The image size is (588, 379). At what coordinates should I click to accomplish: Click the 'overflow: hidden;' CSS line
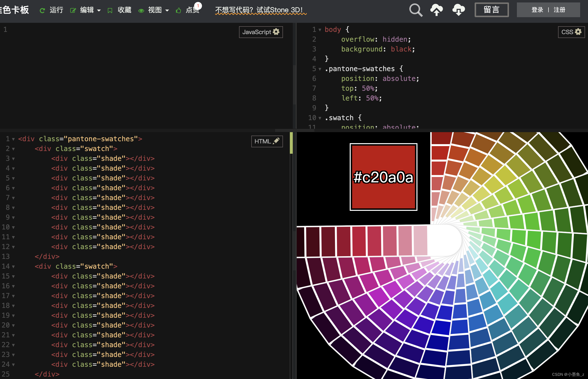click(376, 39)
